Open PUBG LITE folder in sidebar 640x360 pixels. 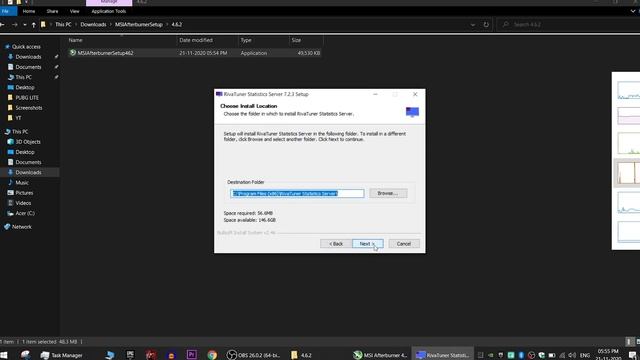click(x=27, y=98)
